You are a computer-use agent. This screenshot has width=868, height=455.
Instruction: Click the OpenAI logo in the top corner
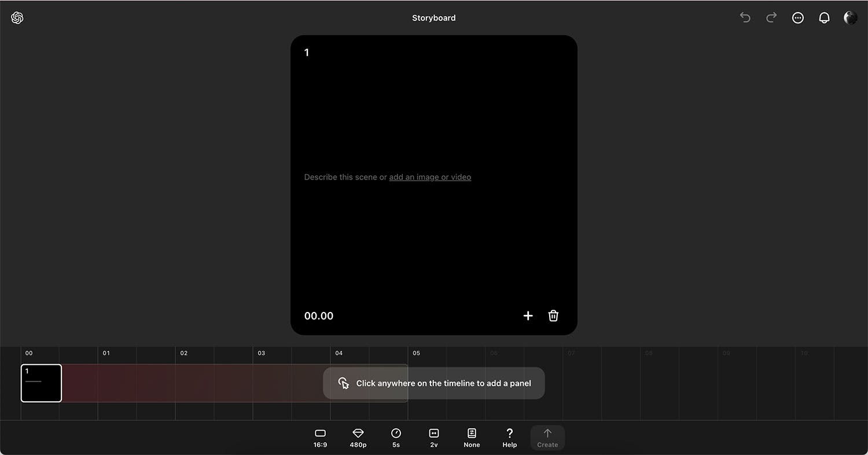pos(17,17)
